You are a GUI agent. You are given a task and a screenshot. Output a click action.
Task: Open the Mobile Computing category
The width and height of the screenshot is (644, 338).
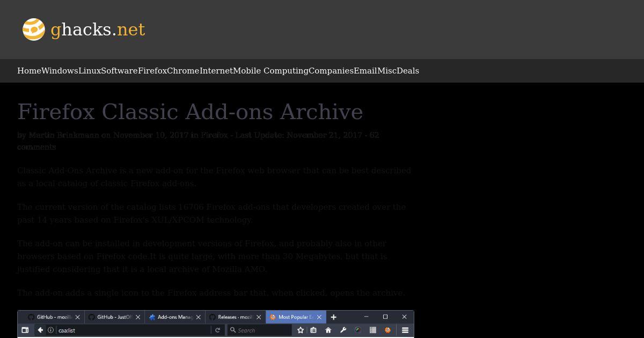tap(270, 71)
